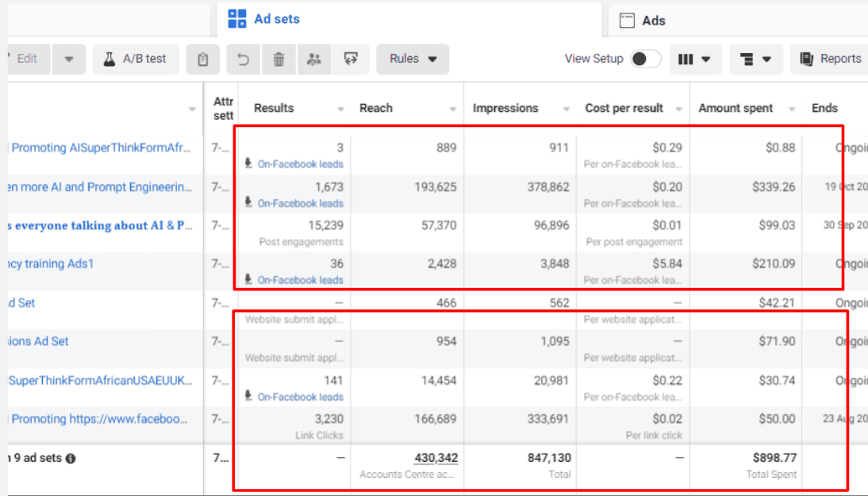Click the 'ions Ad Set' name link
This screenshot has height=496, width=868.
(38, 341)
